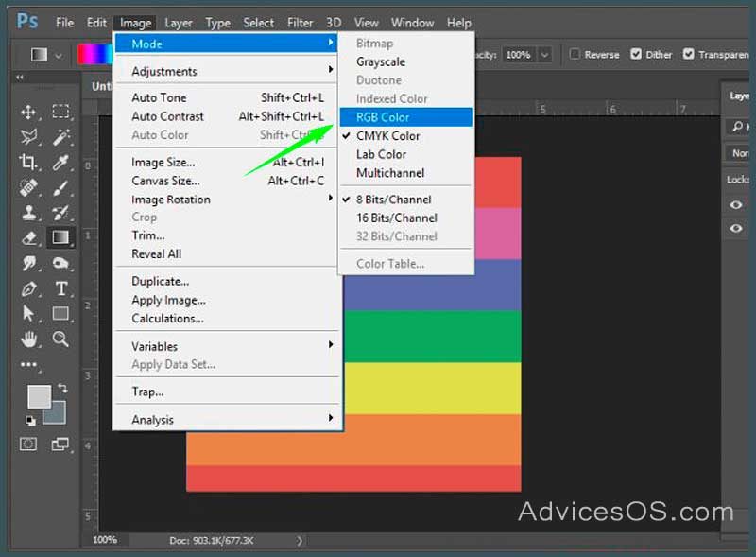Viewport: 756px width, 557px height.
Task: Open the Filter menu
Action: [x=301, y=22]
